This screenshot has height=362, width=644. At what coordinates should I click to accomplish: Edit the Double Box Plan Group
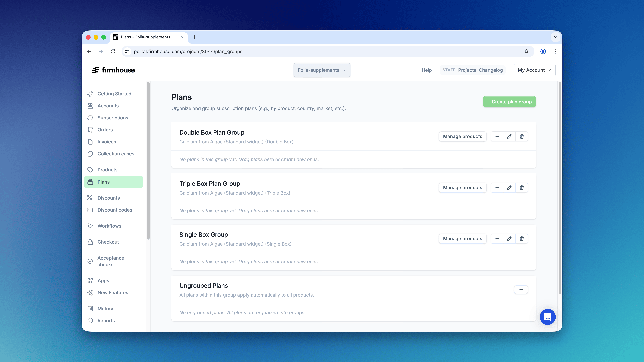point(509,137)
